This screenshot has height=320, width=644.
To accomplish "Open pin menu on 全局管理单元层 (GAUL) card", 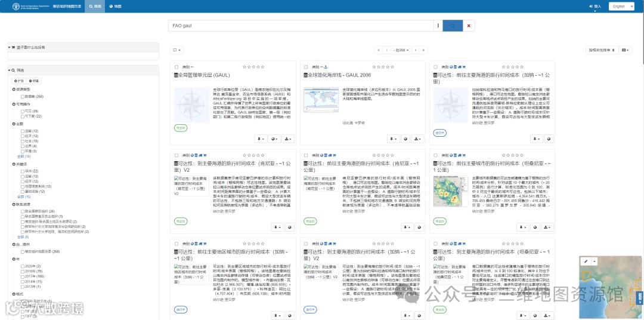I will (x=262, y=139).
